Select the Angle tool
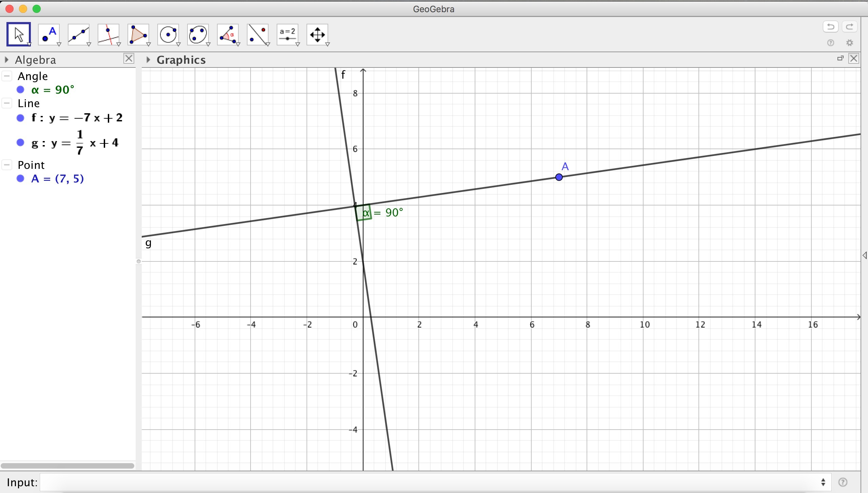The height and width of the screenshot is (493, 868). pos(228,34)
